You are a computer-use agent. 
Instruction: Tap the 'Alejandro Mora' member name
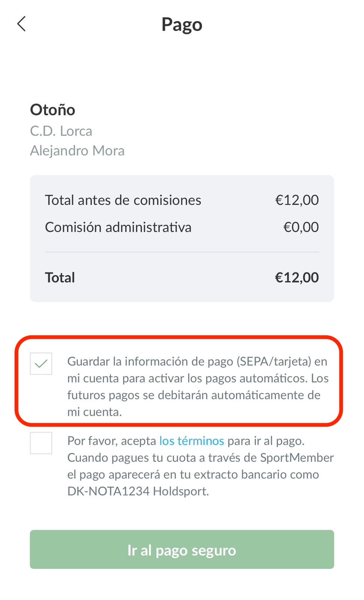77,151
